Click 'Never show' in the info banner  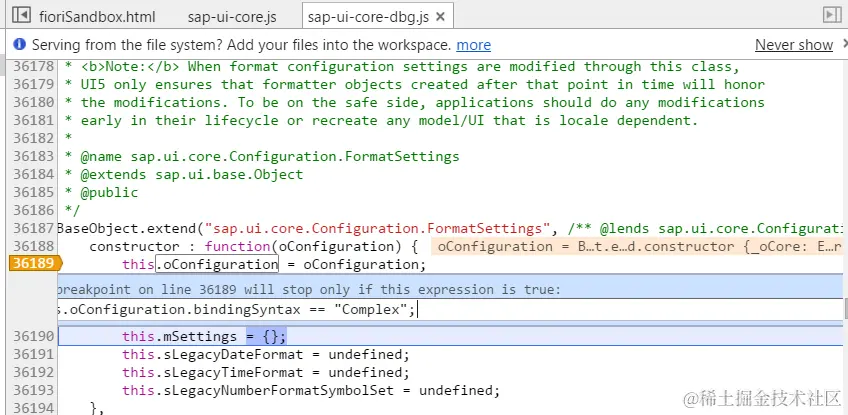click(x=793, y=45)
